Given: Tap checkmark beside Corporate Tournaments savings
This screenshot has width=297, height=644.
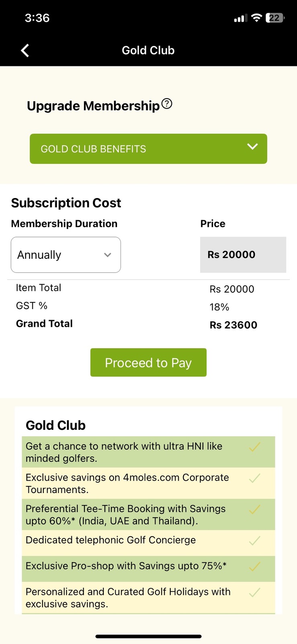Looking at the screenshot, I should [255, 478].
